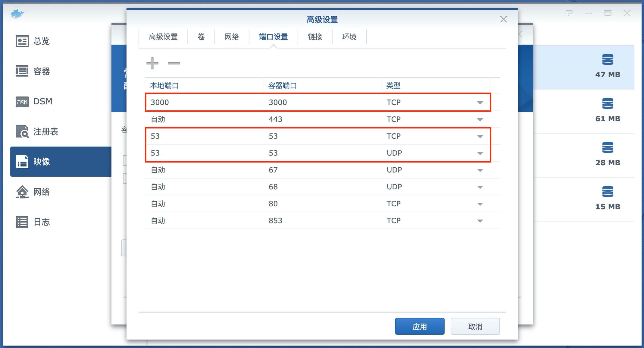Add a new port mapping with plus icon
The image size is (644, 348).
[152, 63]
